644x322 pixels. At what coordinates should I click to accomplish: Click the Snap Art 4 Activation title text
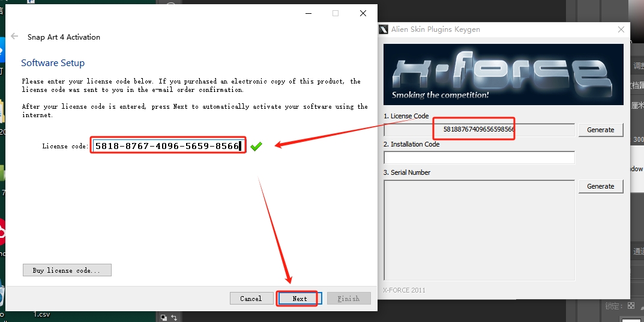pos(64,37)
